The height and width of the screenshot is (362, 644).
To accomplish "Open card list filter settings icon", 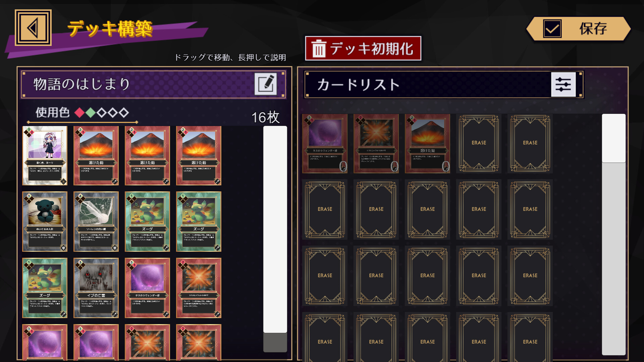I will coord(563,84).
